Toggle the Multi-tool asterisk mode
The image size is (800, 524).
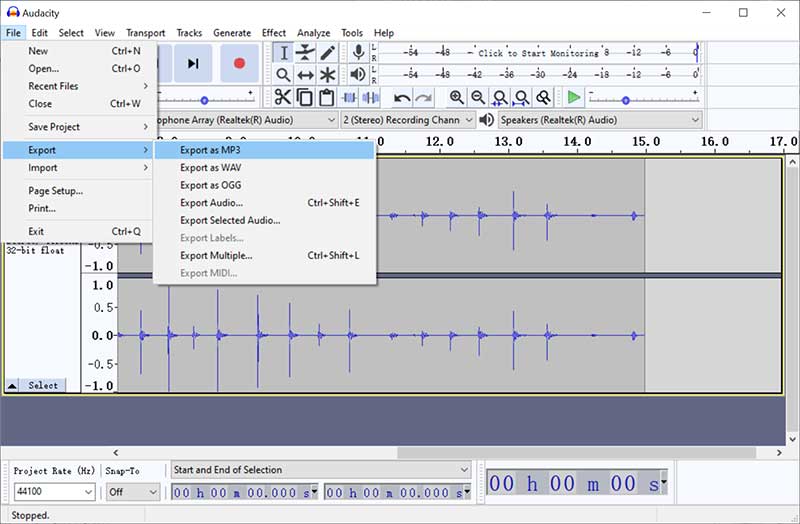pyautogui.click(x=327, y=75)
